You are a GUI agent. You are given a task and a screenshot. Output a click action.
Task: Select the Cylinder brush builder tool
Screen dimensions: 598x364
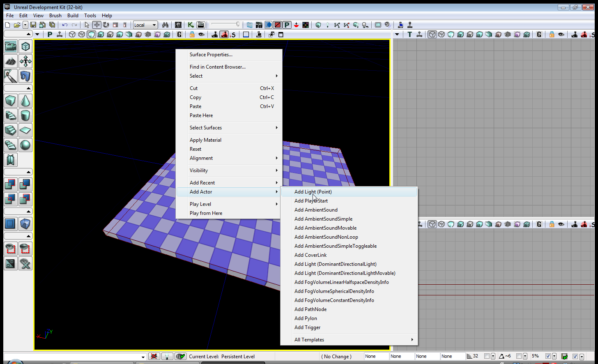pos(25,115)
